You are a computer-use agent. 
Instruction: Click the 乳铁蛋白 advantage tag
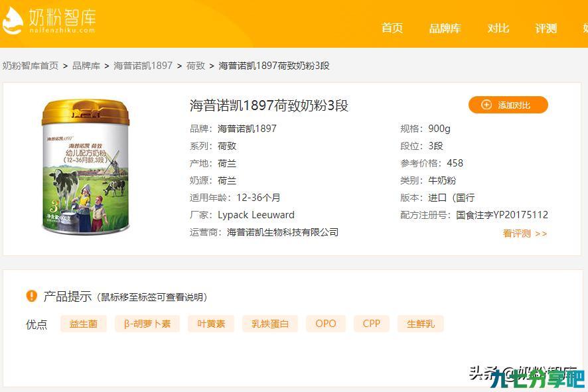pyautogui.click(x=270, y=324)
